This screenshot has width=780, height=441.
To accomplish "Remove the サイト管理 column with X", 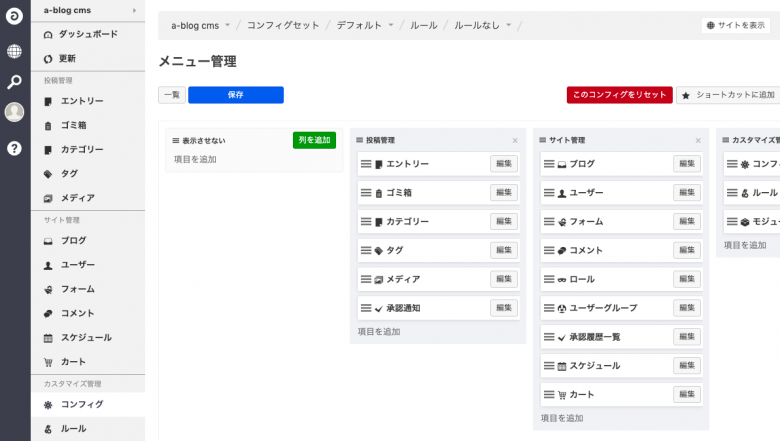I will point(698,141).
